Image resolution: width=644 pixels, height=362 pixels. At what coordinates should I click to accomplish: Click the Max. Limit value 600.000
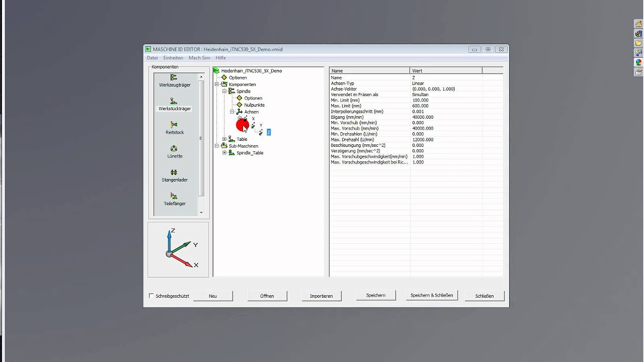pyautogui.click(x=420, y=106)
